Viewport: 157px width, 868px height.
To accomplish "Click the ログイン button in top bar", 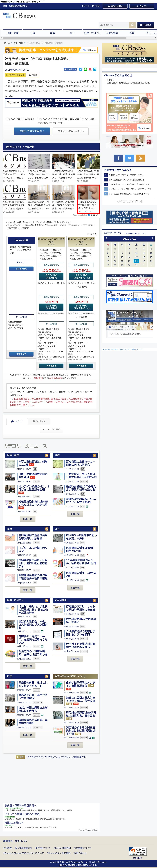I will (141, 6).
